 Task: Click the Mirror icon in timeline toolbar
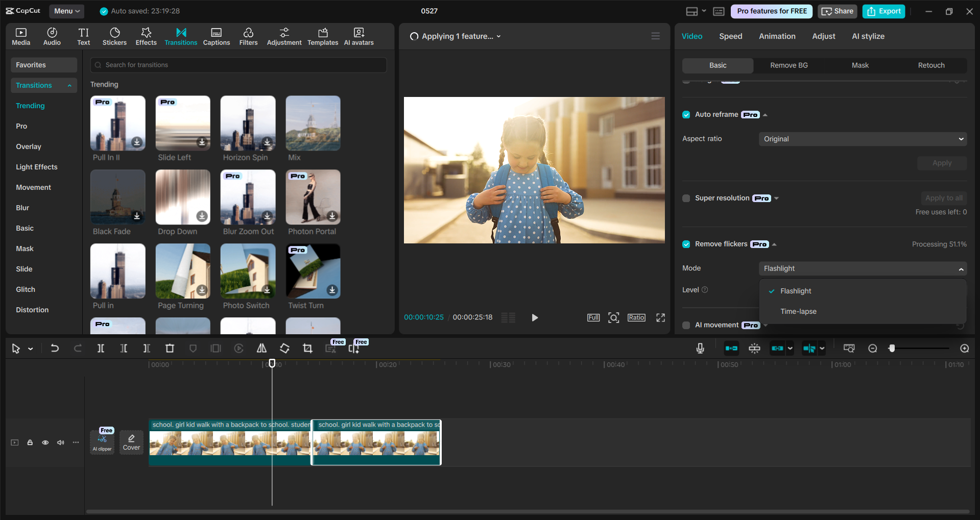click(x=261, y=348)
